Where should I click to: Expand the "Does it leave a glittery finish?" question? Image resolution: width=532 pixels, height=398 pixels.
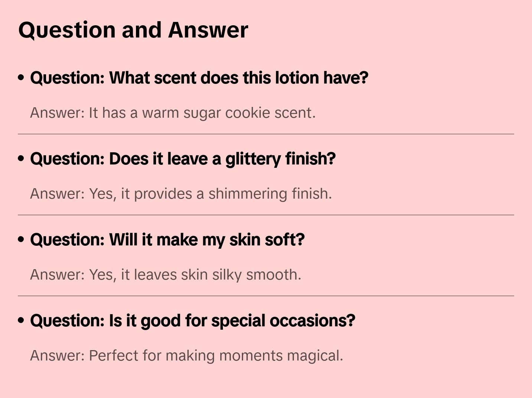pos(183,159)
